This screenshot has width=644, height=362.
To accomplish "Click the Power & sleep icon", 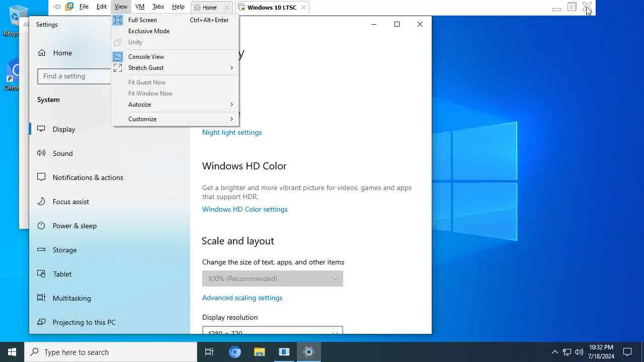I will 41,226.
